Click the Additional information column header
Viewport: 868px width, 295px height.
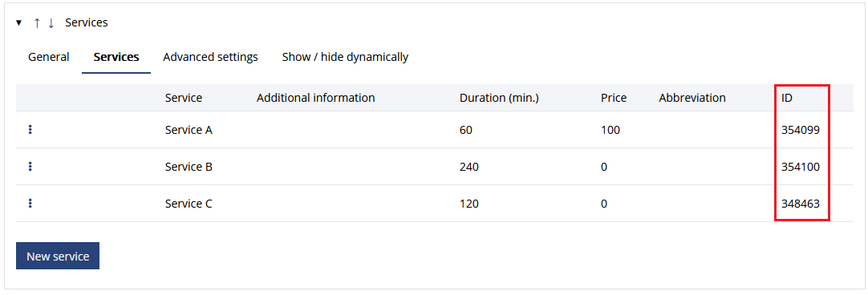pyautogui.click(x=315, y=98)
